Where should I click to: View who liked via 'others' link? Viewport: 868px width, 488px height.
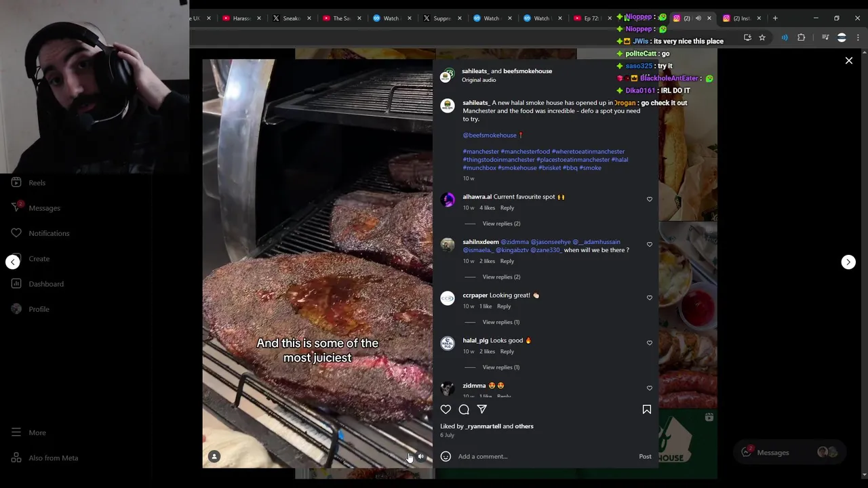pyautogui.click(x=524, y=426)
